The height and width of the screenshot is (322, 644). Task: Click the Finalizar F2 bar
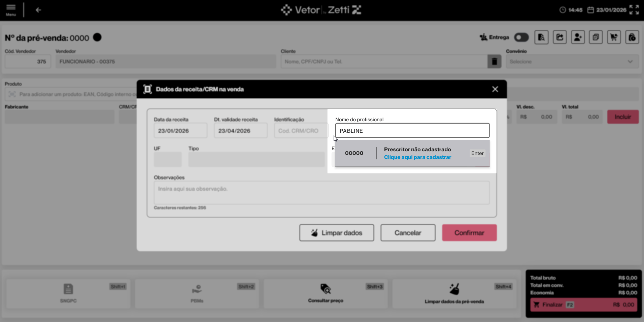[584, 305]
